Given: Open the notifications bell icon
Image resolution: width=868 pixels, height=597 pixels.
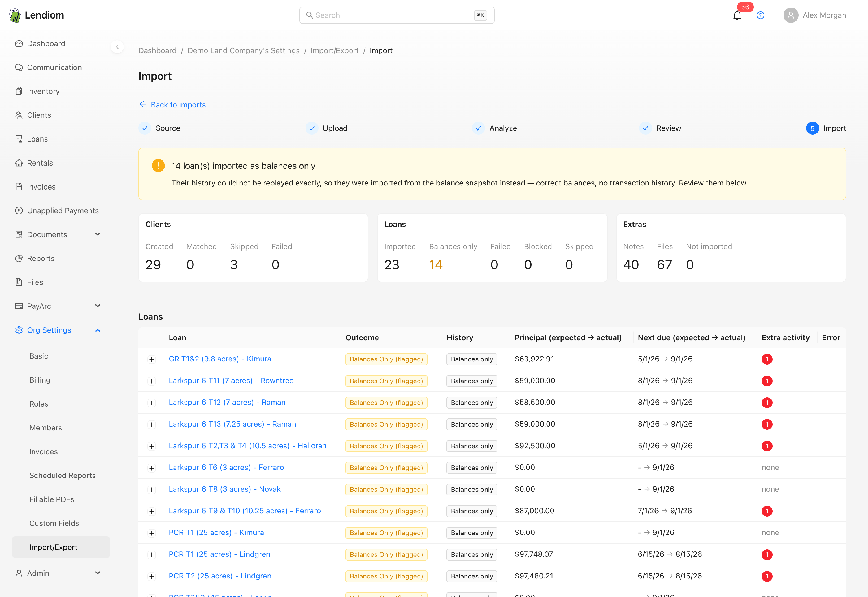Looking at the screenshot, I should coord(737,15).
